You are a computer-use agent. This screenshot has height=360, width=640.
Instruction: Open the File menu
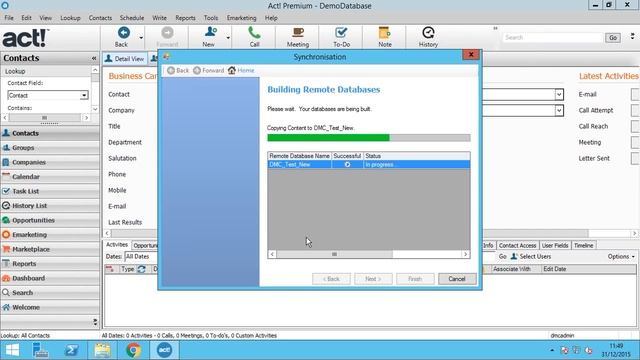(x=9, y=18)
